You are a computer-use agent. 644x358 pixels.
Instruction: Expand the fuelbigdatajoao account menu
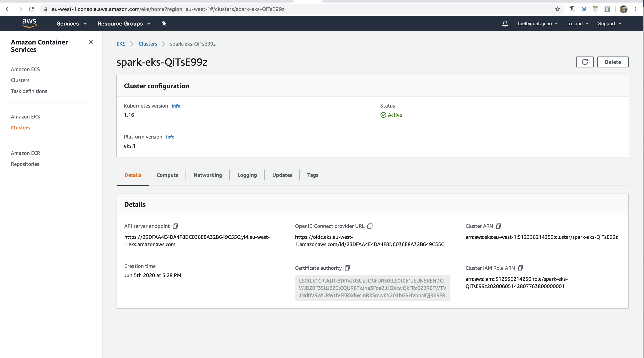[538, 24]
